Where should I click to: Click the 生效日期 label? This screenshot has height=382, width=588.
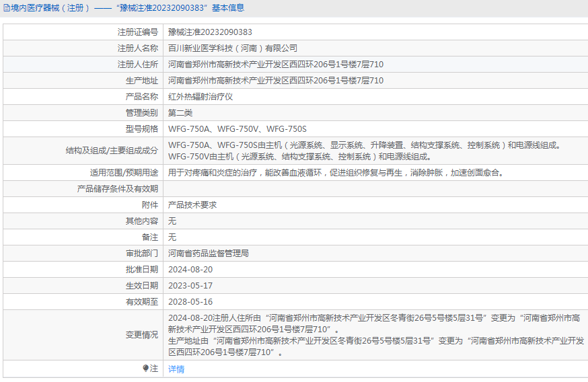click(142, 286)
